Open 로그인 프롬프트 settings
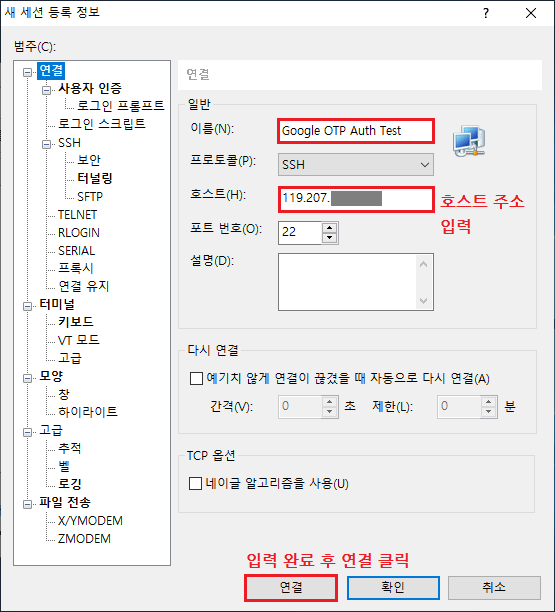555x612 pixels. pos(121,106)
